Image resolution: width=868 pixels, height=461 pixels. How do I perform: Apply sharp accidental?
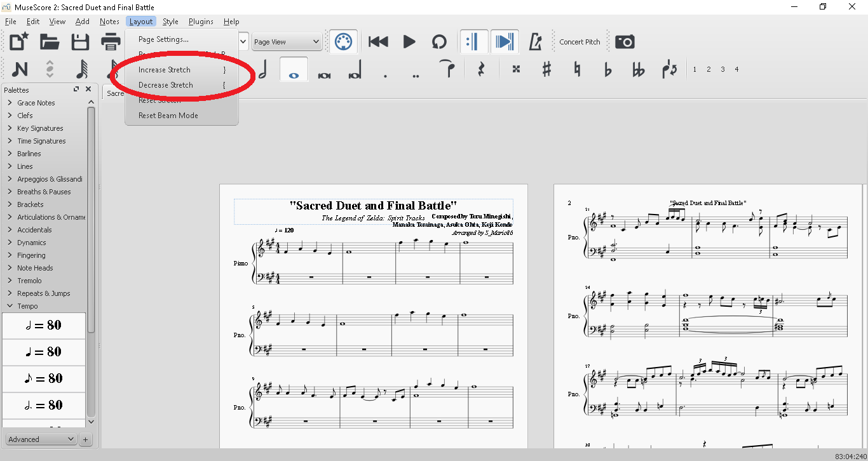(546, 69)
